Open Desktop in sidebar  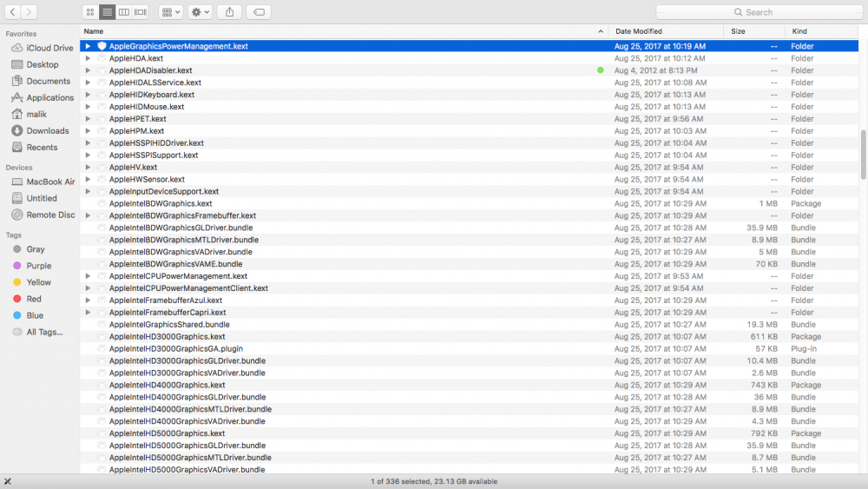point(35,65)
